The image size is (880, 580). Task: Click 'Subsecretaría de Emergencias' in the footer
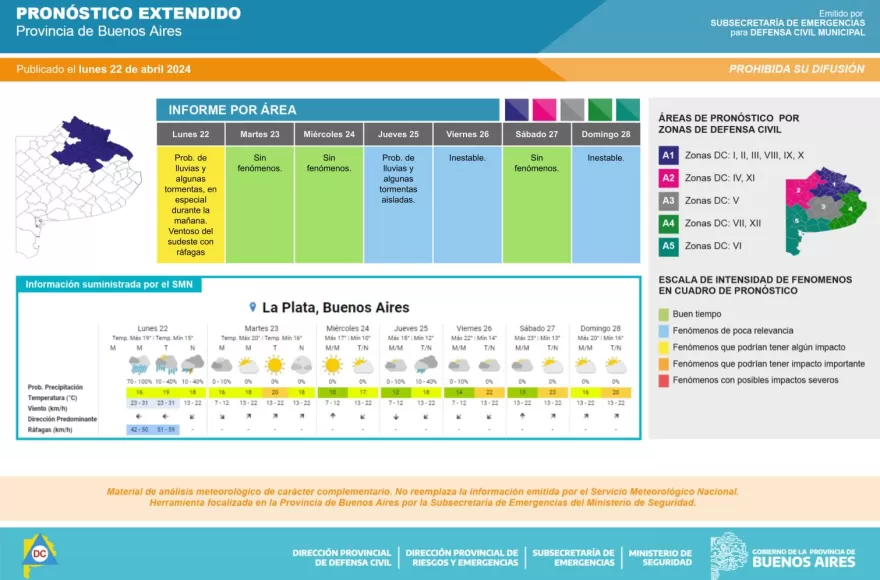point(574,558)
